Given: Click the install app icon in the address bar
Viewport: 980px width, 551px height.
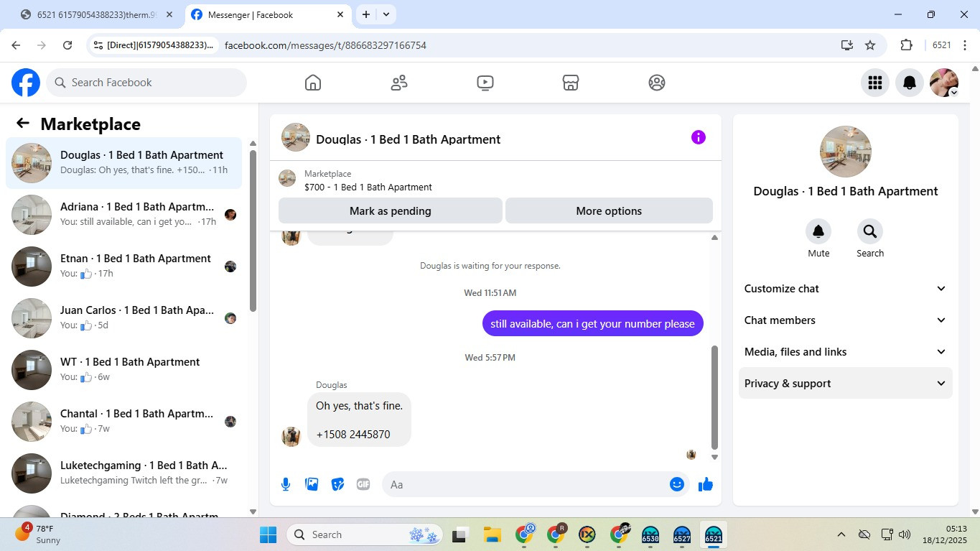Looking at the screenshot, I should 847,45.
